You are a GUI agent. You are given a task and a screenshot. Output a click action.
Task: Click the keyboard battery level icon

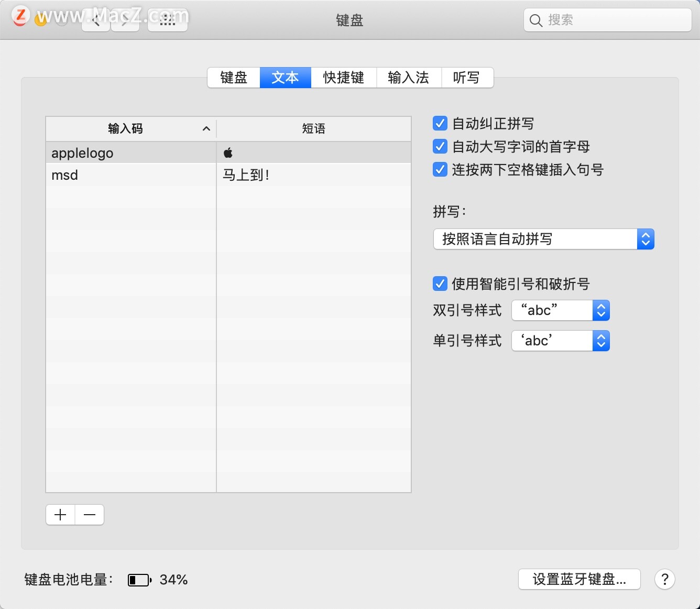coord(139,580)
